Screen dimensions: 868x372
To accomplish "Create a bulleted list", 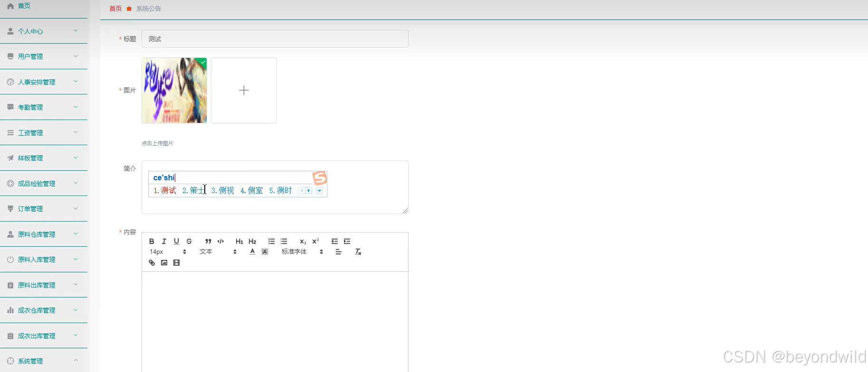I will click(284, 241).
